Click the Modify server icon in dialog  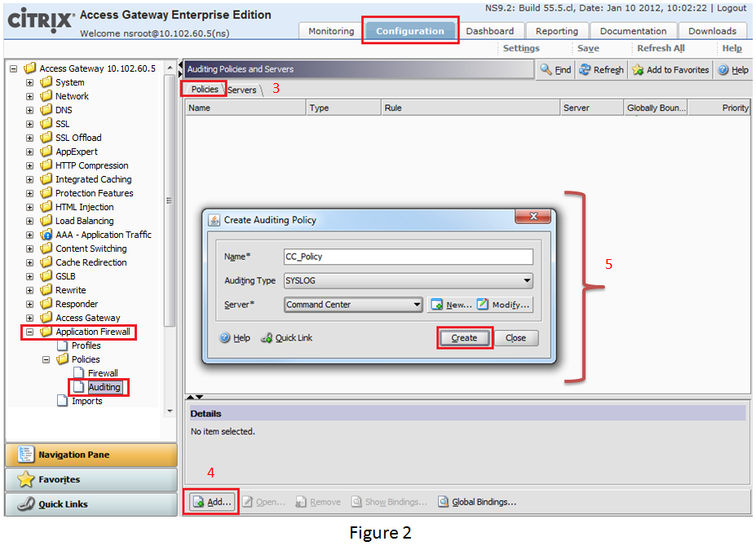483,305
